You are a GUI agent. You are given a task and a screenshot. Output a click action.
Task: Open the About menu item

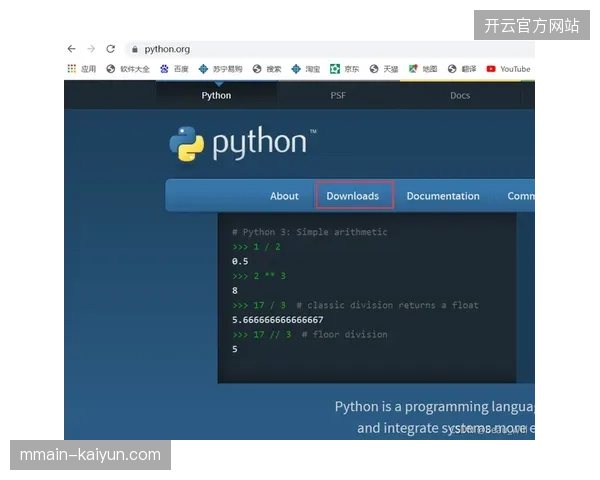tap(284, 196)
